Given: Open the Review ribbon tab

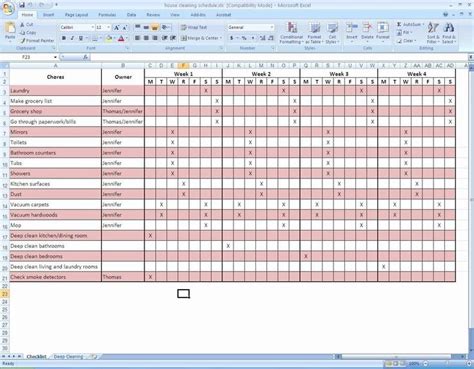Looking at the screenshot, I should point(153,15).
